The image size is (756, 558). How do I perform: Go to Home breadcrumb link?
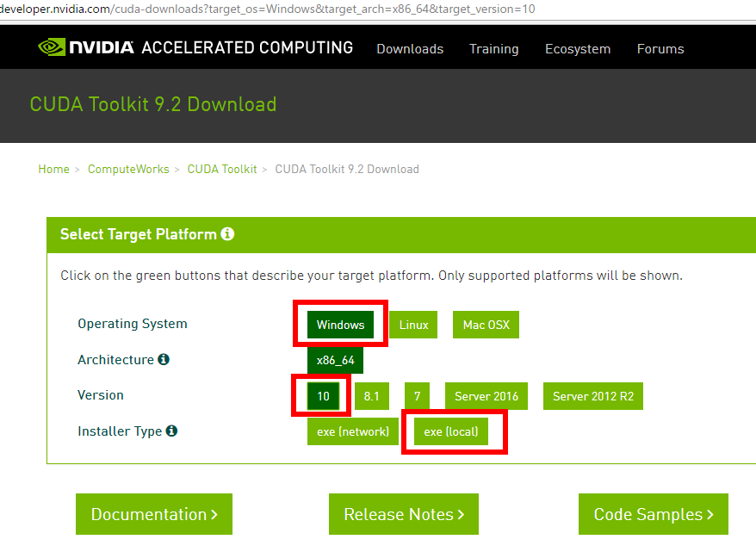click(x=54, y=170)
